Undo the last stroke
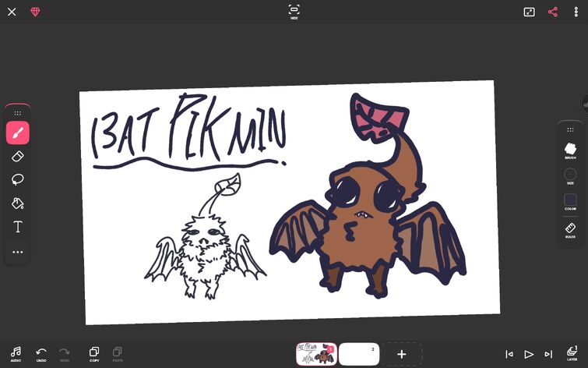 point(41,354)
